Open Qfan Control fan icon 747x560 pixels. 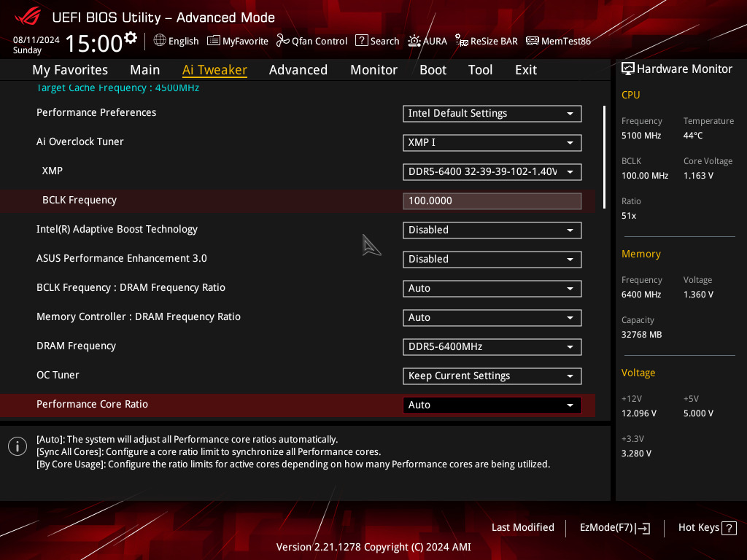click(282, 41)
